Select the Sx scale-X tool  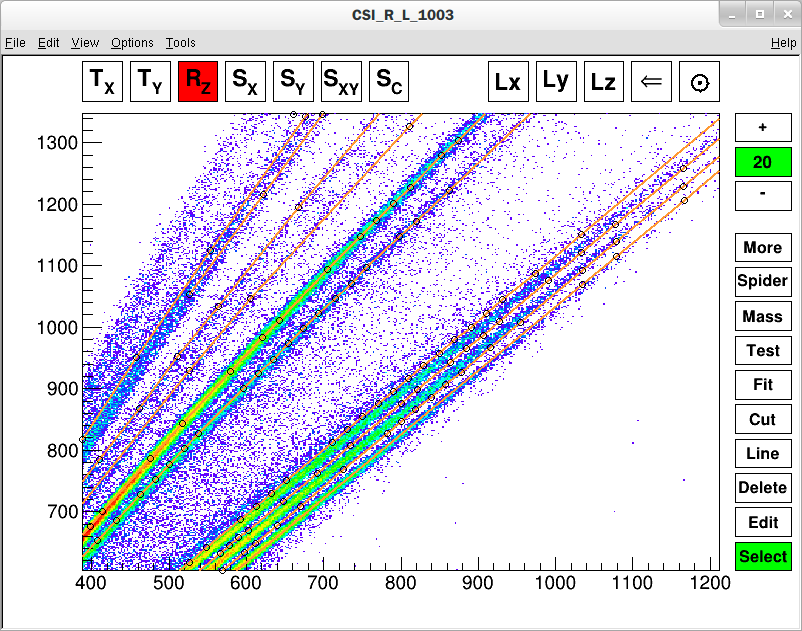tap(246, 82)
